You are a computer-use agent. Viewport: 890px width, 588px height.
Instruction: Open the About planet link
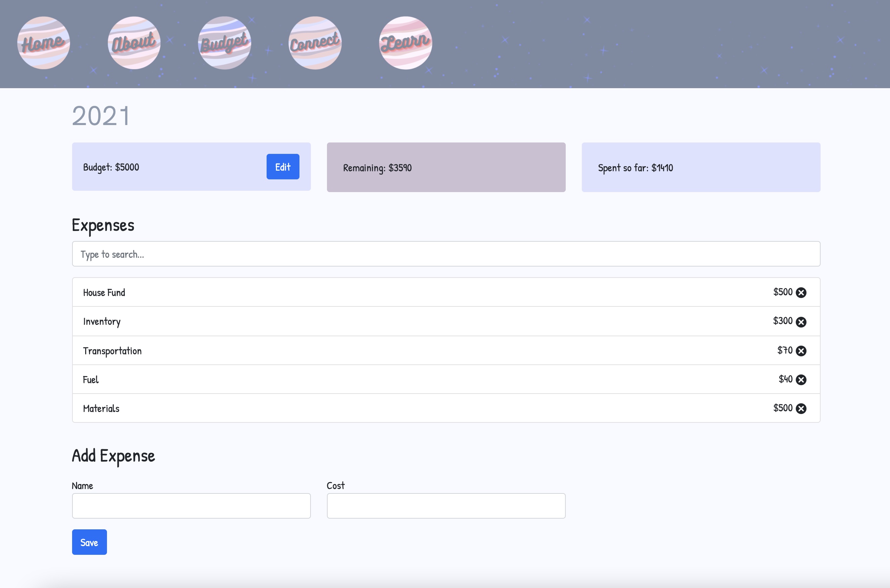(134, 43)
